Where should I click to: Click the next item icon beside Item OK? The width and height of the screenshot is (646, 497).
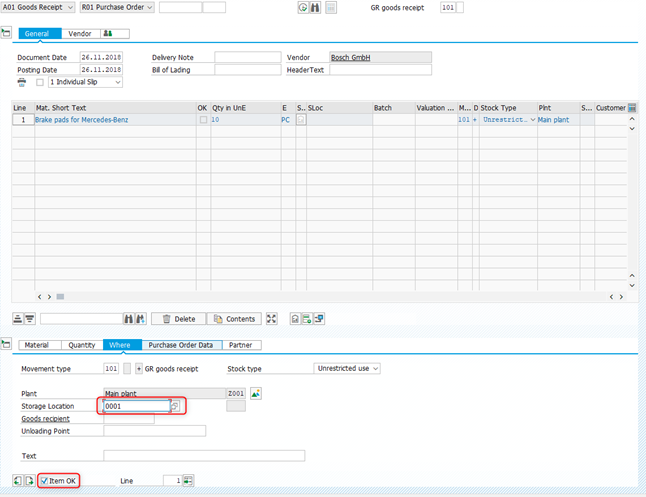[29, 481]
